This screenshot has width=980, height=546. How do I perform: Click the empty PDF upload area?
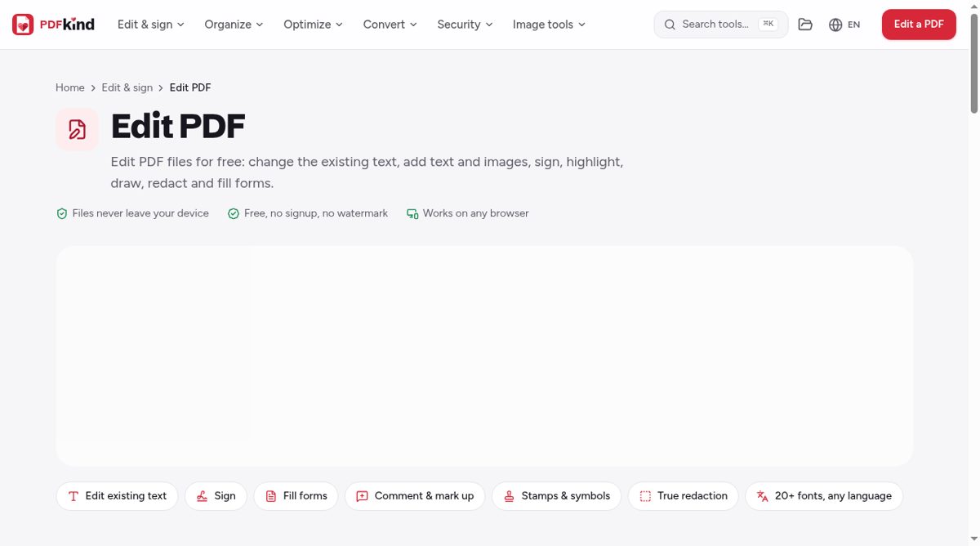click(x=484, y=356)
